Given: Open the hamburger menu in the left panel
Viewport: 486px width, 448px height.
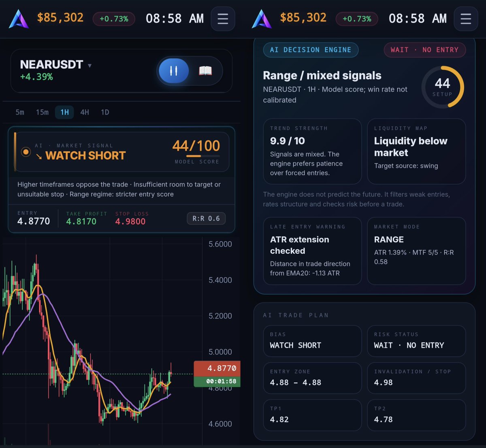Looking at the screenshot, I should point(223,19).
